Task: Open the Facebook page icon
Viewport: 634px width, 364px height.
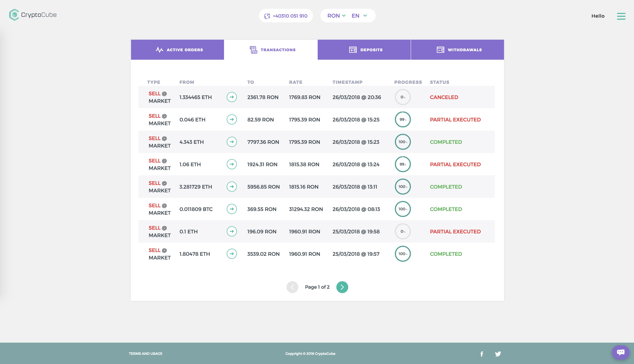Action: [x=482, y=354]
